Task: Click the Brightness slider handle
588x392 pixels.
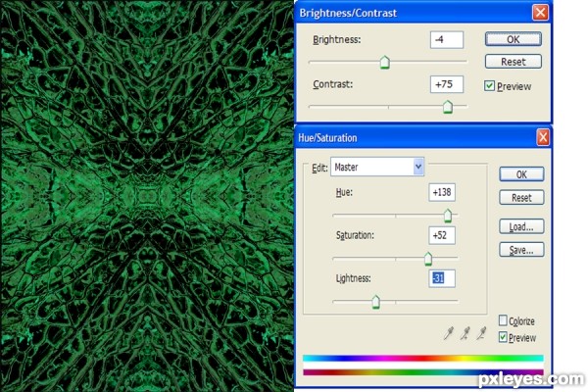Action: click(385, 63)
